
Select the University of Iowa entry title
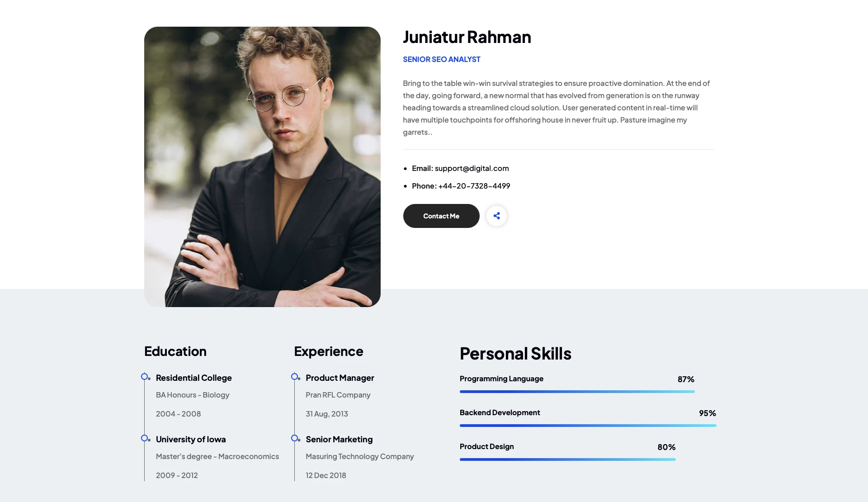(x=190, y=440)
